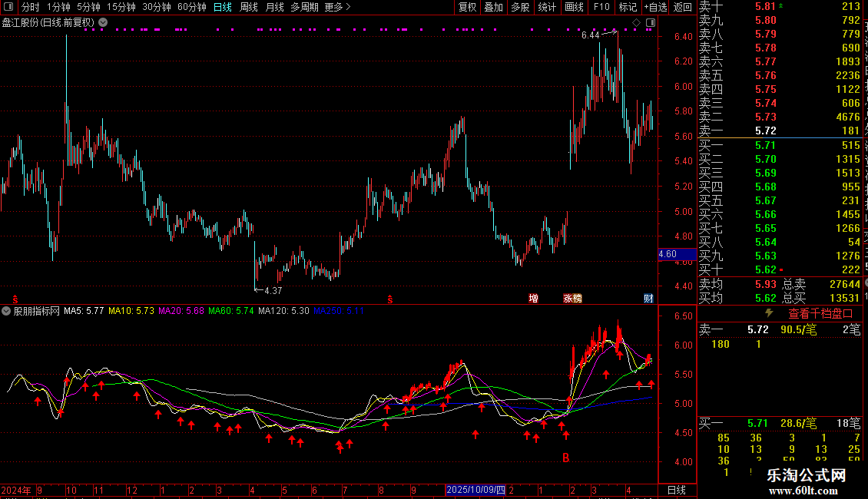Click the 复权 adjustment button
The image size is (868, 499).
[467, 7]
